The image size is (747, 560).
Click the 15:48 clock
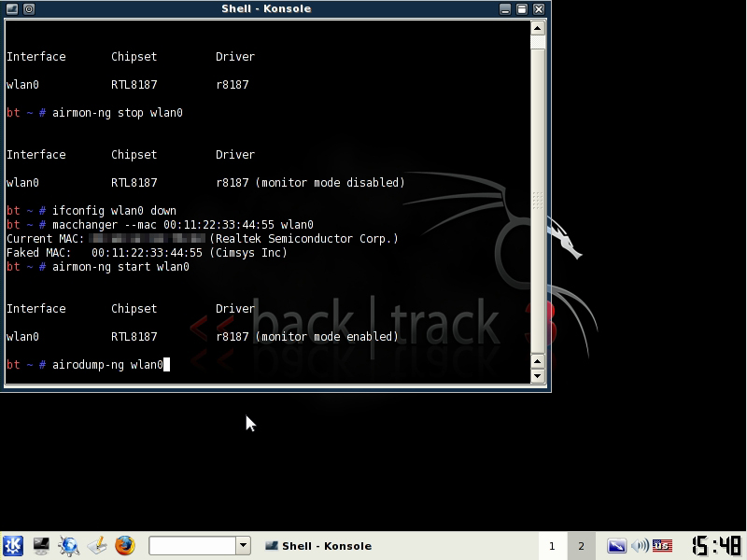coord(716,546)
